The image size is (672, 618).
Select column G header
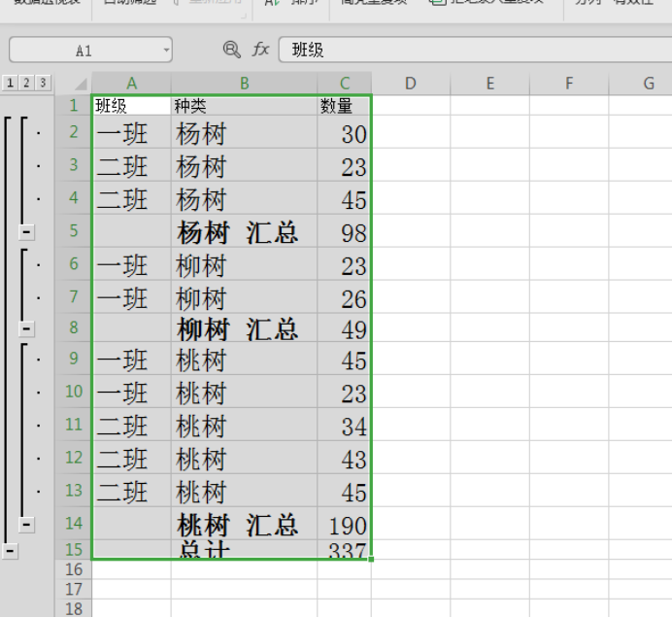pos(640,84)
